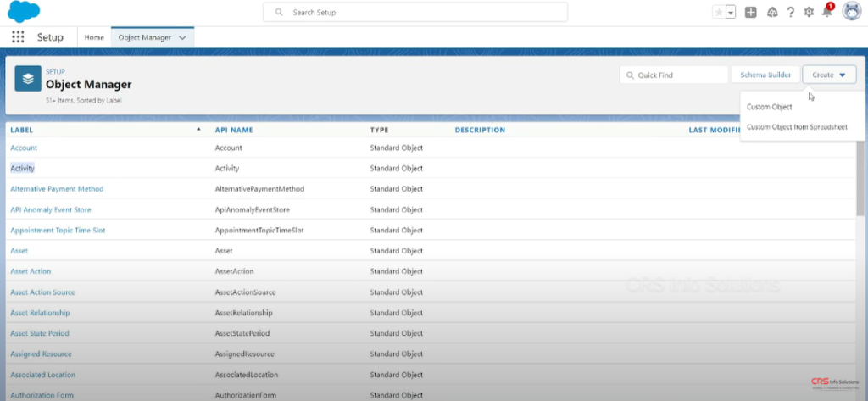
Task: Sort by the Label column header
Action: click(x=21, y=131)
